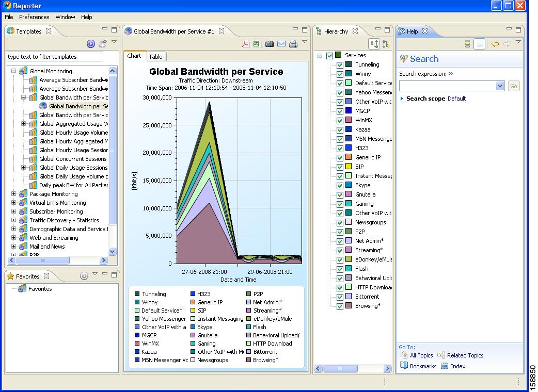538x392 pixels.
Task: Expand the Package Monitoring template group
Action: point(14,194)
